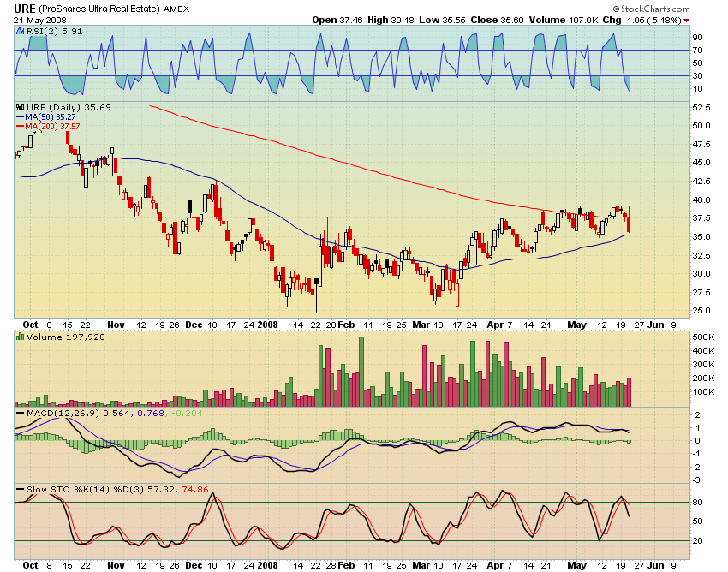Click the red MA(200) legend line

21,126
